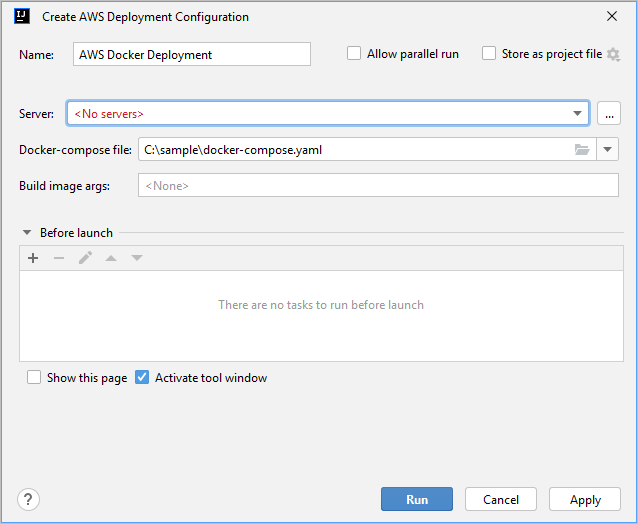
Task: Click the Cancel button
Action: click(x=500, y=499)
